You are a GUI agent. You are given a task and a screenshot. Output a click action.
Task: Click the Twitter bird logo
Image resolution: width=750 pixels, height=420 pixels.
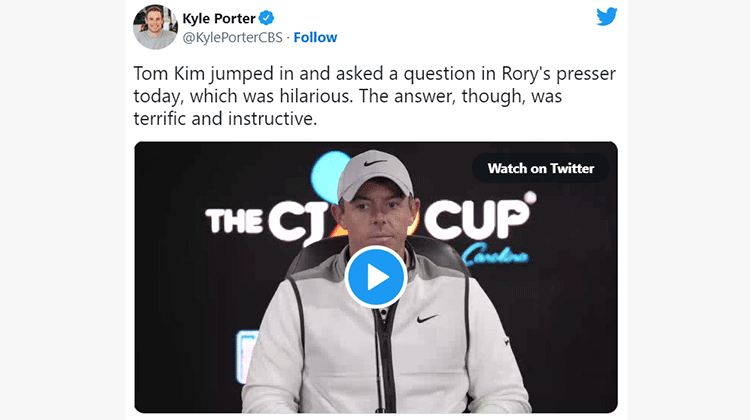[x=607, y=17]
